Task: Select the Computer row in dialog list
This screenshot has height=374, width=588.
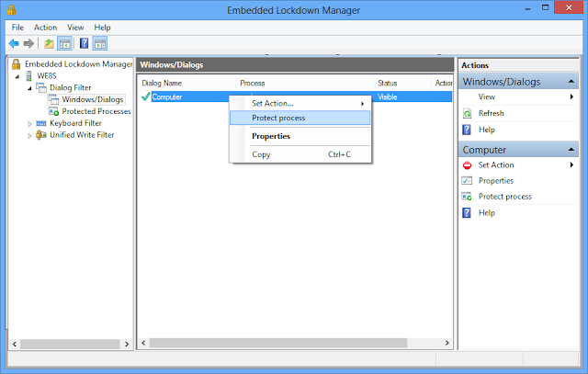Action: click(x=296, y=96)
